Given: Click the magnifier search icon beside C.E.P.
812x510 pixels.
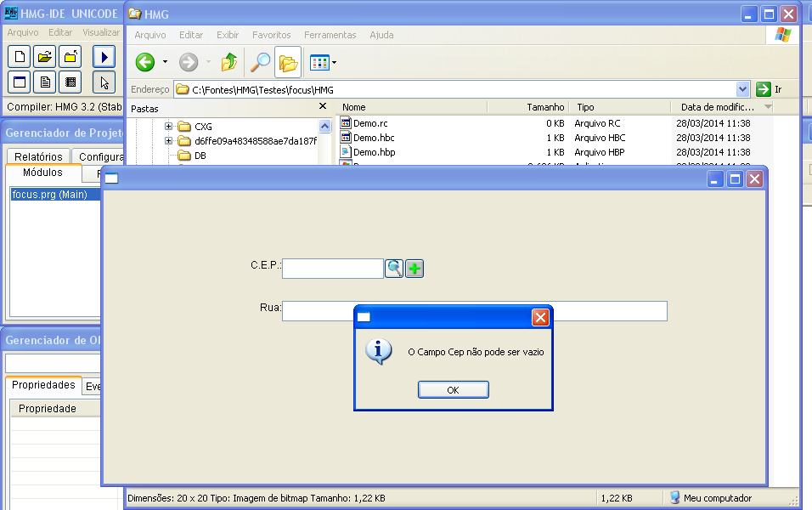Looking at the screenshot, I should point(394,269).
